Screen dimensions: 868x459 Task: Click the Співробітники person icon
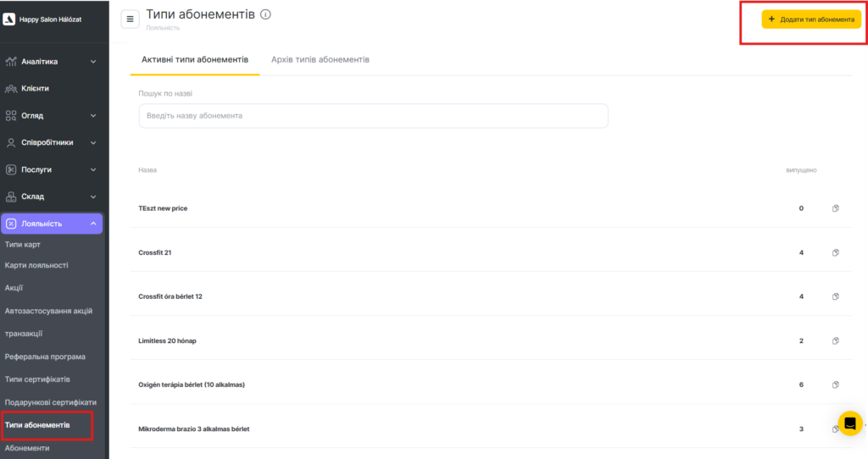[x=11, y=142]
